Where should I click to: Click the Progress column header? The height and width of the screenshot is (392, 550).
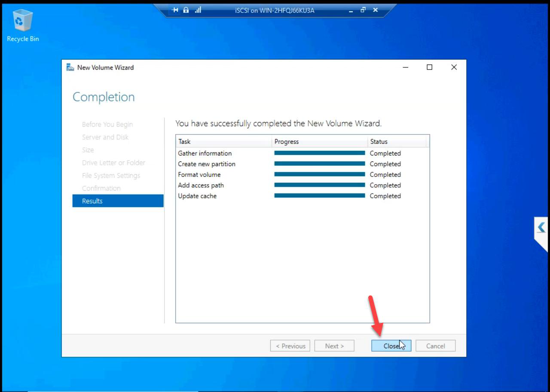pos(320,142)
